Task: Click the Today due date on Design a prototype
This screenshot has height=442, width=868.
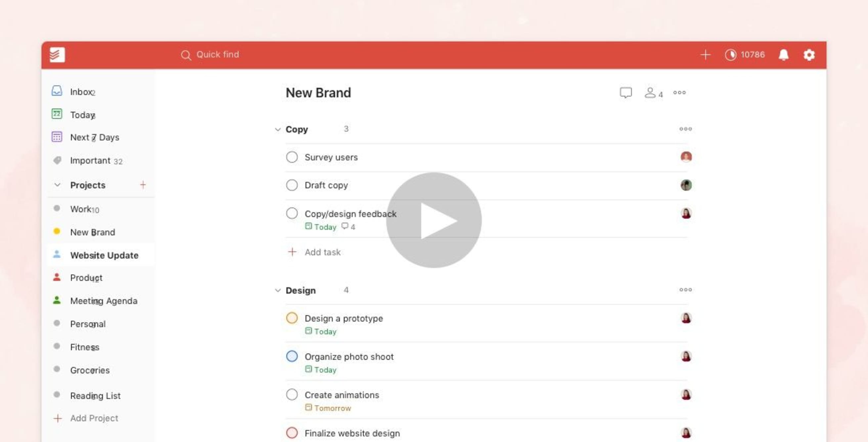Action: [x=321, y=331]
